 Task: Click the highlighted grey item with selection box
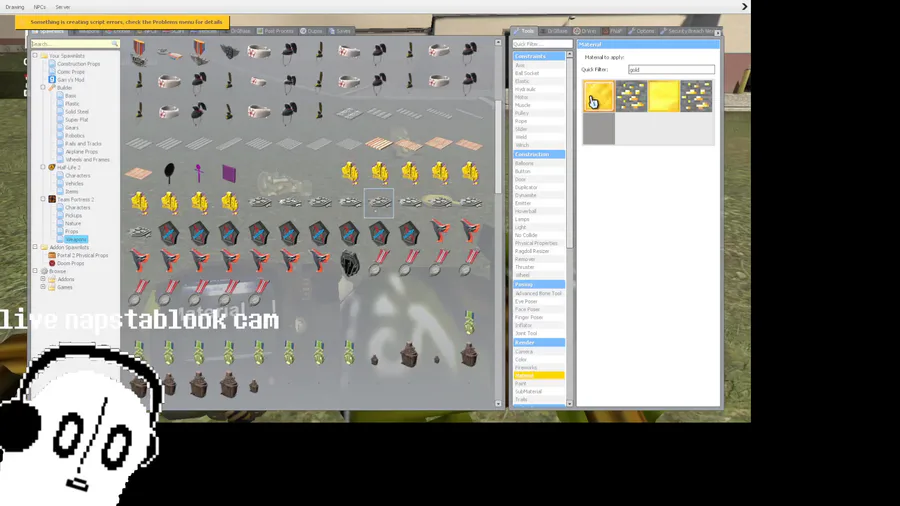[x=379, y=203]
